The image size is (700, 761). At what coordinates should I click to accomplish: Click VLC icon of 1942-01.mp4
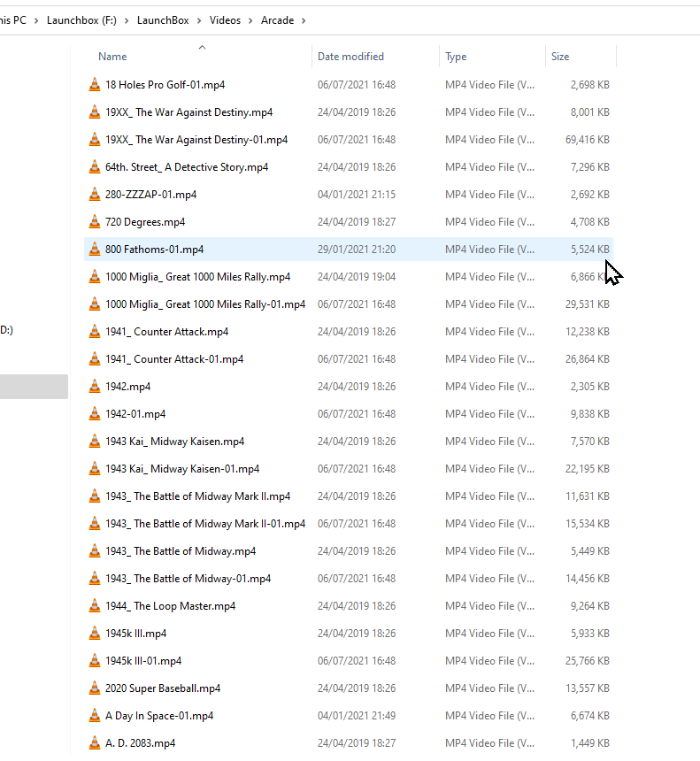click(x=95, y=413)
